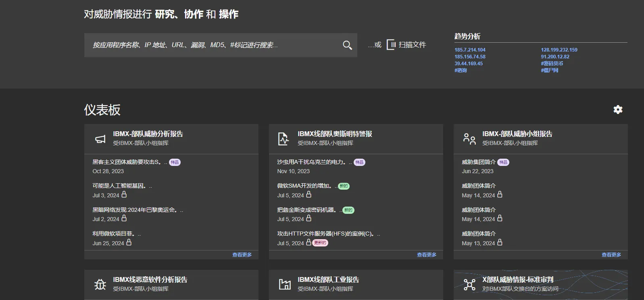Click bug icon of 恶意软件分析报告 card
The height and width of the screenshot is (300, 644).
[x=100, y=284]
